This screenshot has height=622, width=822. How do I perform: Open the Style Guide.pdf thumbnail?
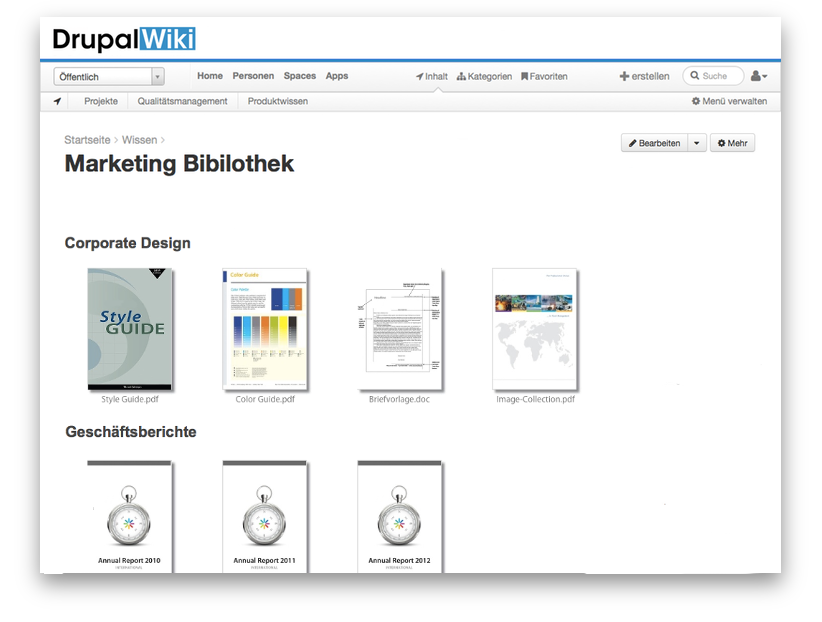tap(129, 329)
